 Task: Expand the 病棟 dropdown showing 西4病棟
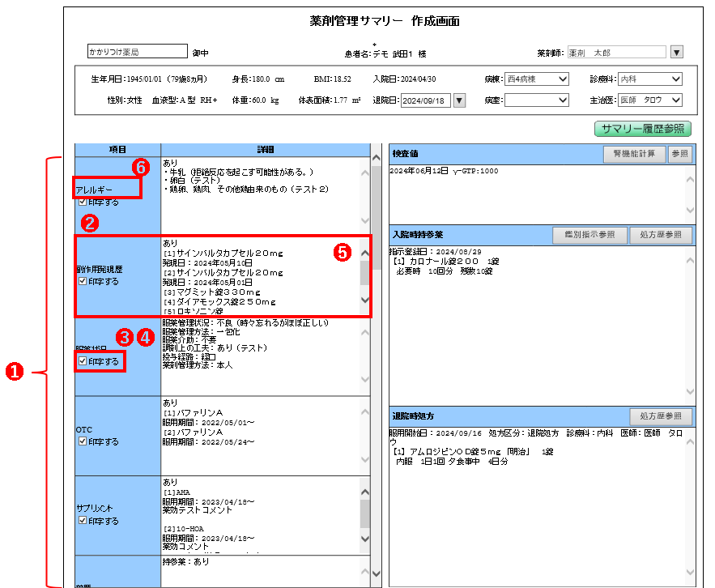(x=538, y=79)
